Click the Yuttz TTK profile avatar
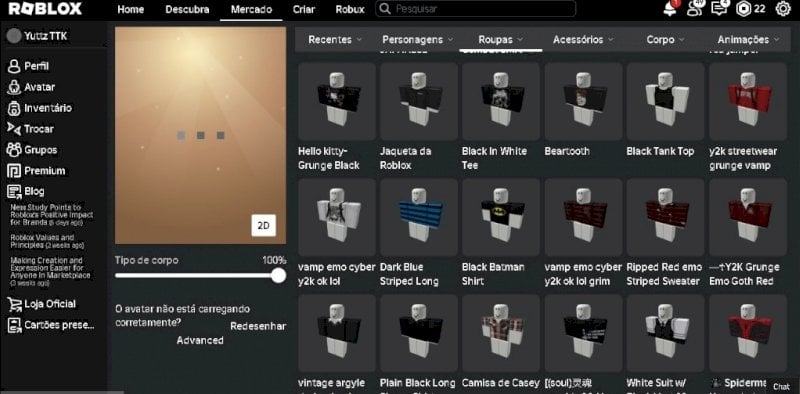Image resolution: width=800 pixels, height=394 pixels. click(14, 36)
